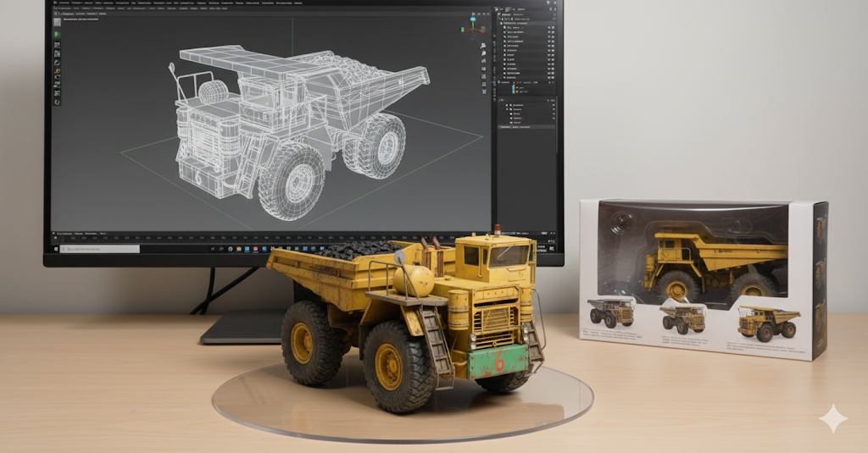
Task: Select the bottom tool in left viewport toolbar
Action: pyautogui.click(x=57, y=102)
